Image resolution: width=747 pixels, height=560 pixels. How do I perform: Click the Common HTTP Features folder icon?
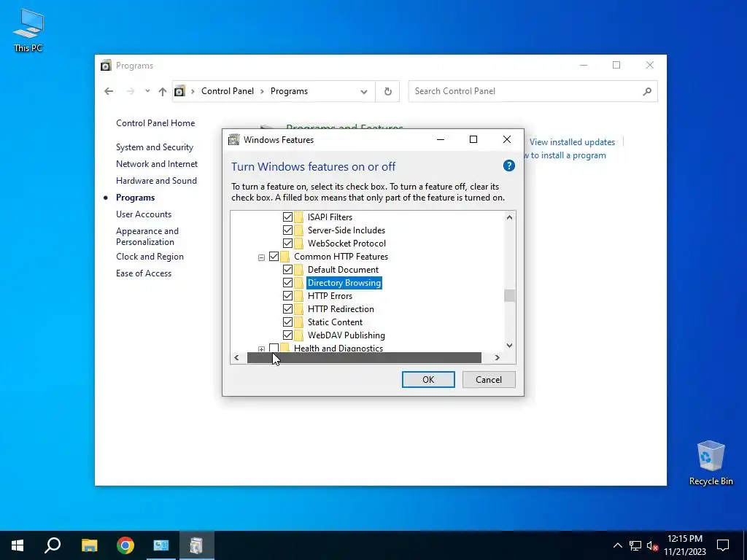[285, 257]
